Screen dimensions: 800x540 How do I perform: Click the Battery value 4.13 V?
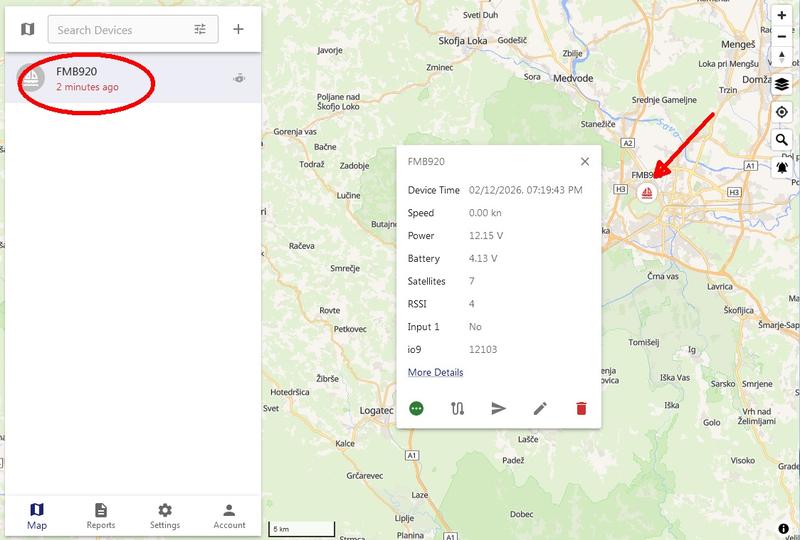[x=483, y=258]
